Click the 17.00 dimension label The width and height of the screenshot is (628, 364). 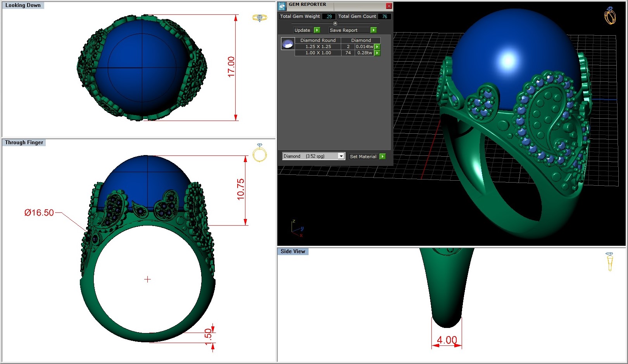pyautogui.click(x=231, y=67)
